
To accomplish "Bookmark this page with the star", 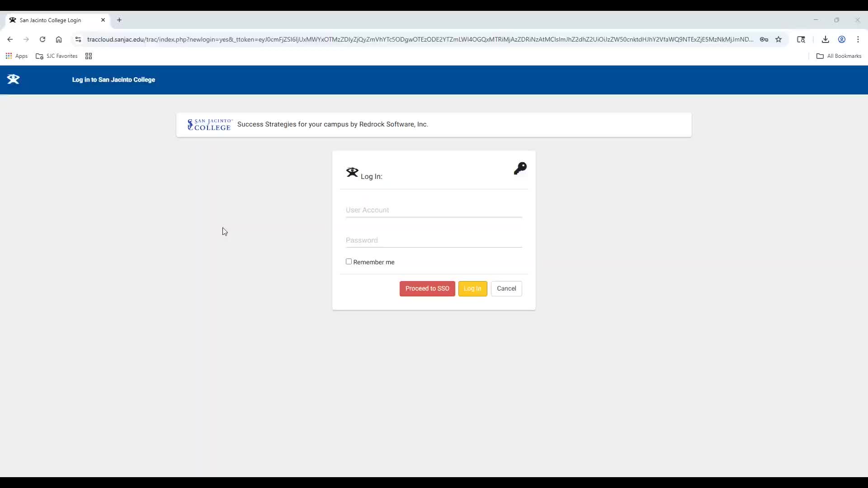I will 778,39.
